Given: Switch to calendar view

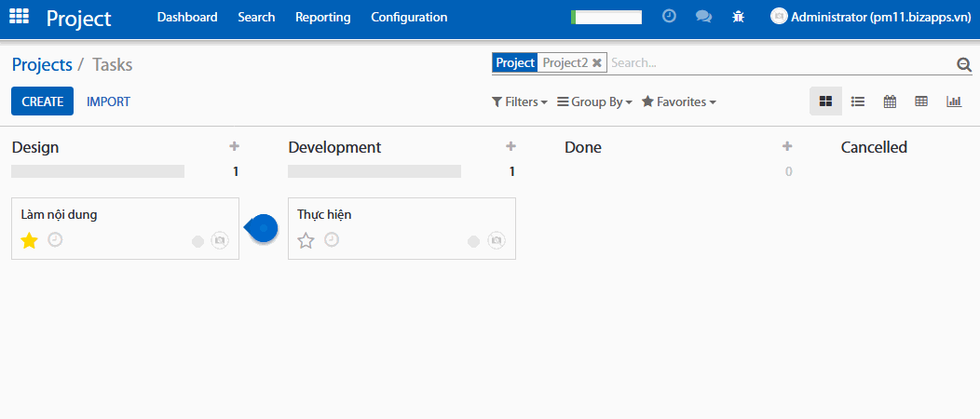Looking at the screenshot, I should pyautogui.click(x=890, y=101).
